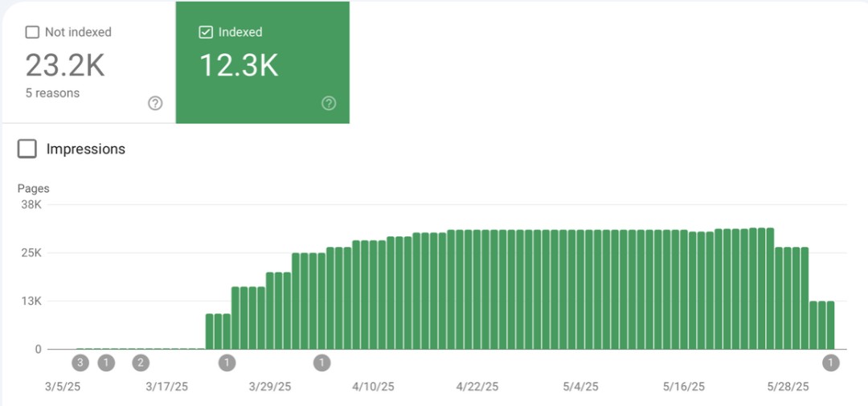Click the last green bar in the chart
The height and width of the screenshot is (406, 868).
830,325
